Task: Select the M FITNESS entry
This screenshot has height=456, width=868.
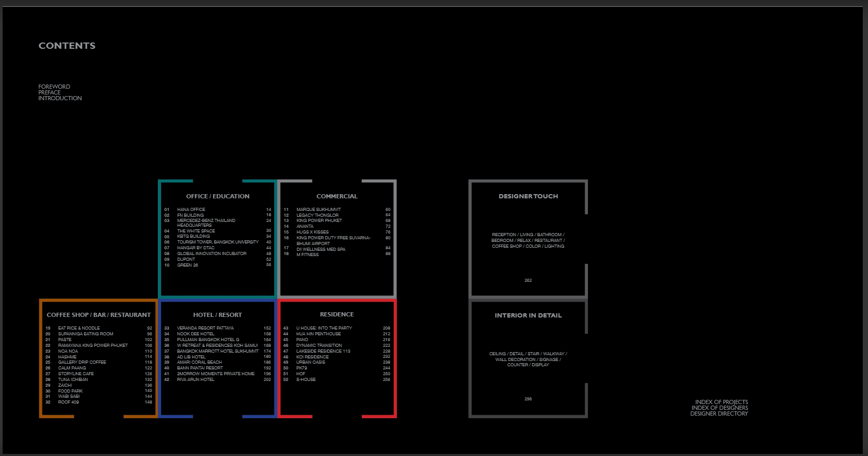Action: pos(307,254)
